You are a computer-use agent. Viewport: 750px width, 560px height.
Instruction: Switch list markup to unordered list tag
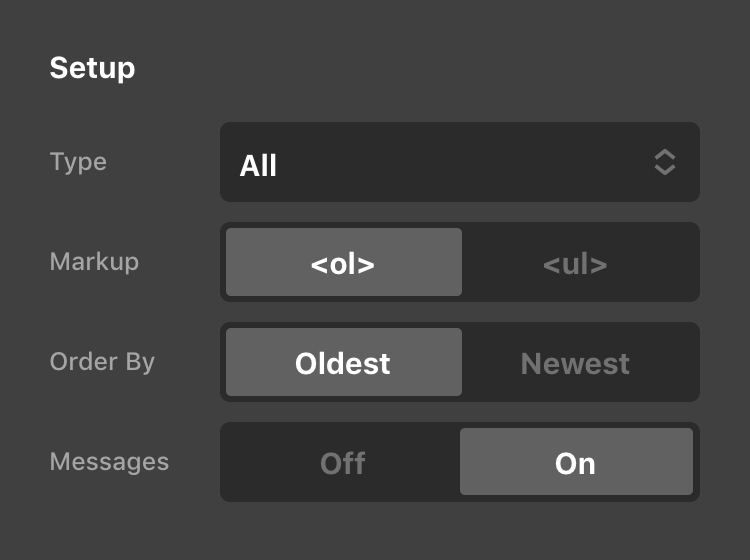tap(575, 263)
